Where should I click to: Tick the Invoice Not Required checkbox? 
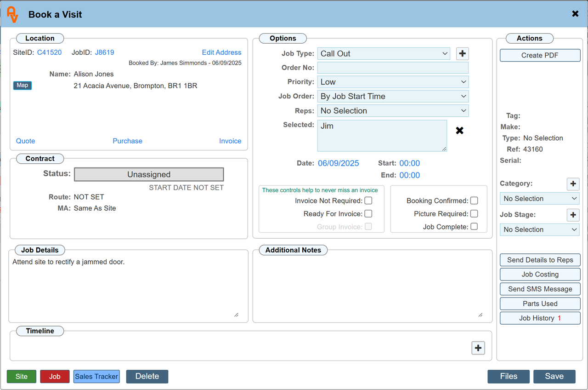[368, 201]
